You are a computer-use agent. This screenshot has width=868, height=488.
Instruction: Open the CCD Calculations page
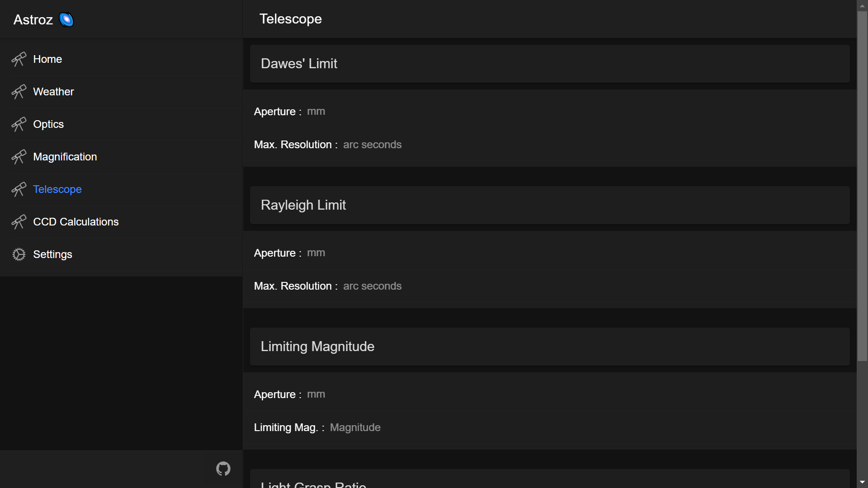pos(75,222)
